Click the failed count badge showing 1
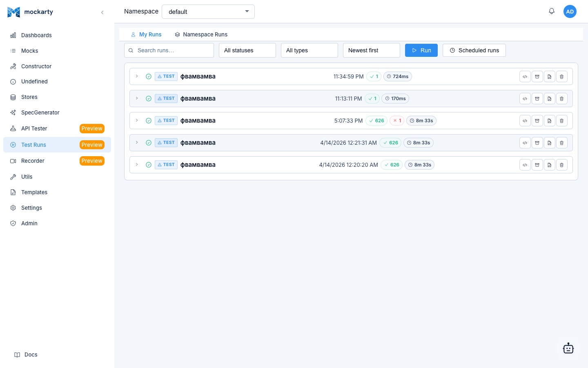The height and width of the screenshot is (368, 588). [x=397, y=121]
